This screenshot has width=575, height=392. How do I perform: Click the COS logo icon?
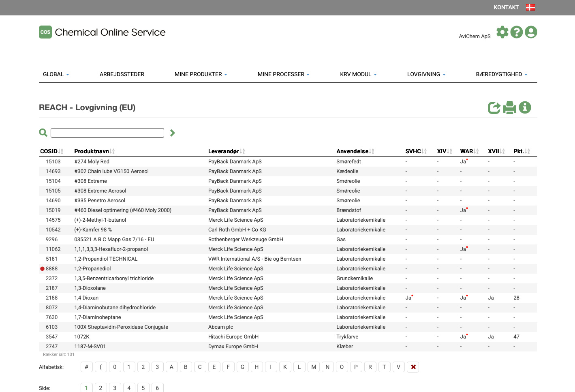[45, 32]
